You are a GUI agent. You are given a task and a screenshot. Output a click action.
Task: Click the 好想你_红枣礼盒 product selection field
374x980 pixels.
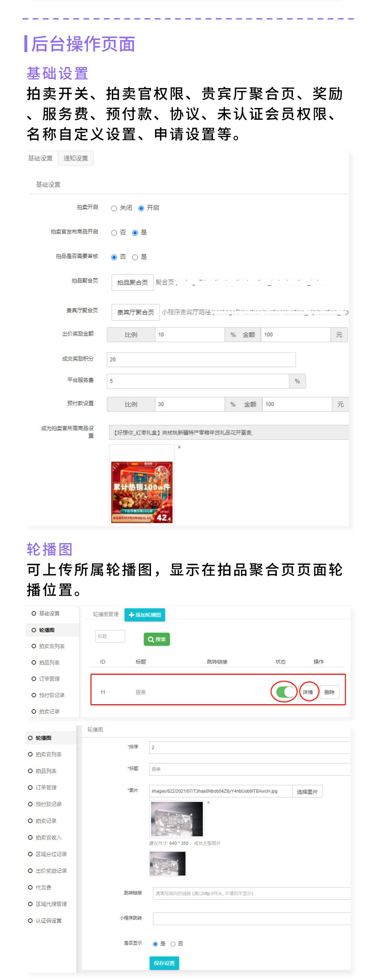coord(229,432)
